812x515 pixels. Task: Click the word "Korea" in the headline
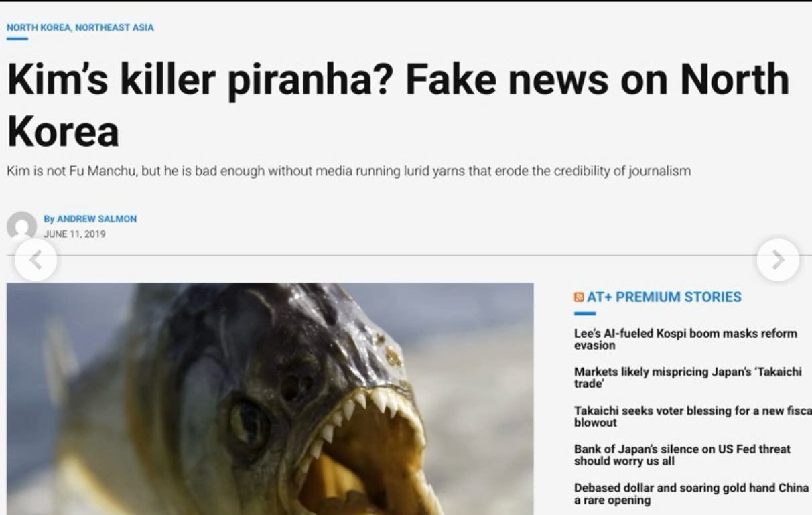point(63,131)
